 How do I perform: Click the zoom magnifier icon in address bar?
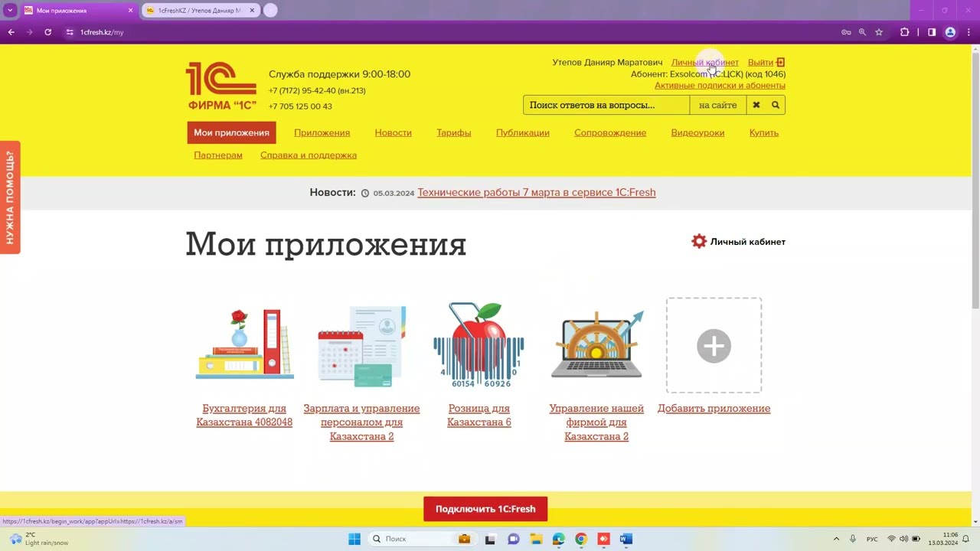pyautogui.click(x=862, y=32)
